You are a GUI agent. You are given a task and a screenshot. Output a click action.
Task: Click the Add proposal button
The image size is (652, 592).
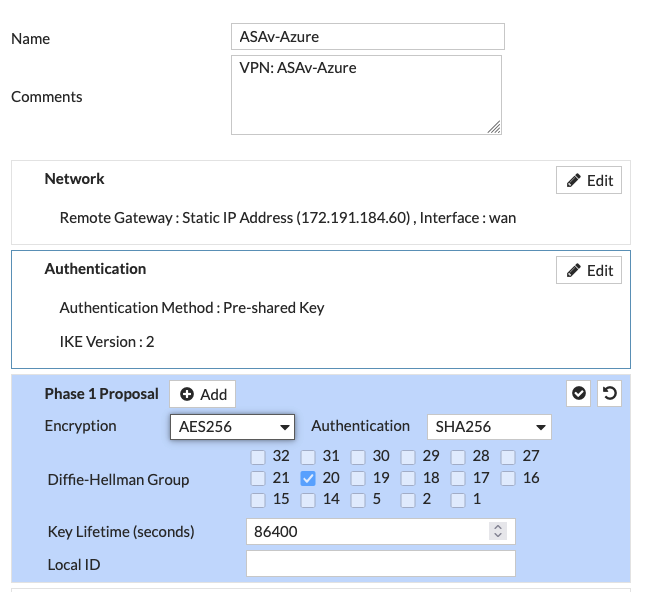(x=203, y=394)
